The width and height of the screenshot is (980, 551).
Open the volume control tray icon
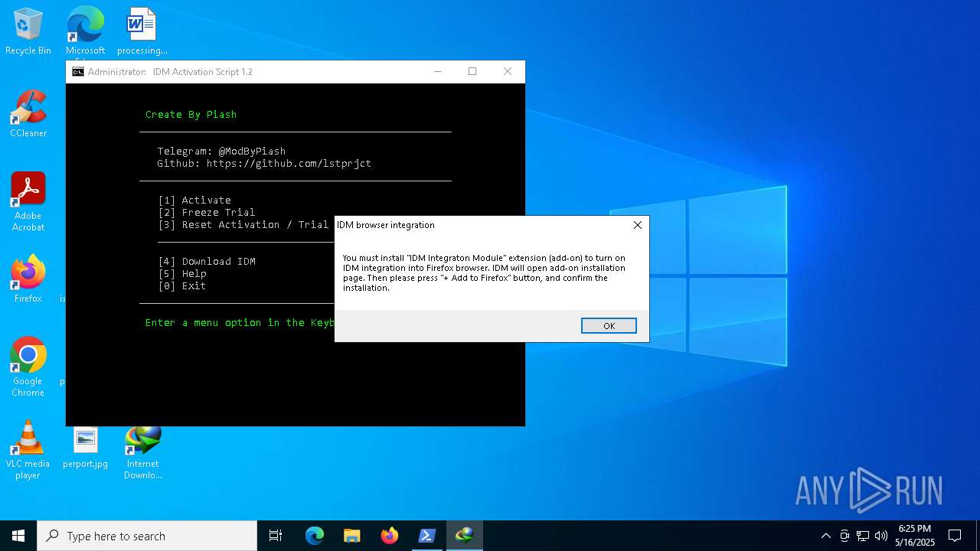881,536
